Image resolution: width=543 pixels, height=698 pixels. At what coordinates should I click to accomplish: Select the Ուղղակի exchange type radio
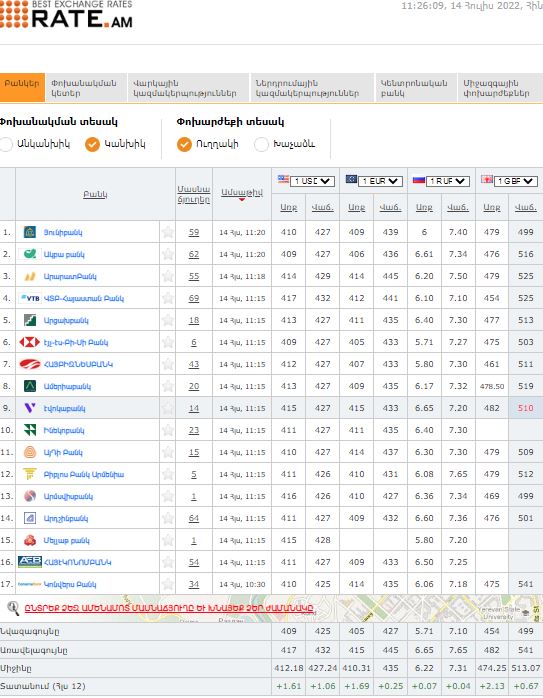(x=184, y=144)
